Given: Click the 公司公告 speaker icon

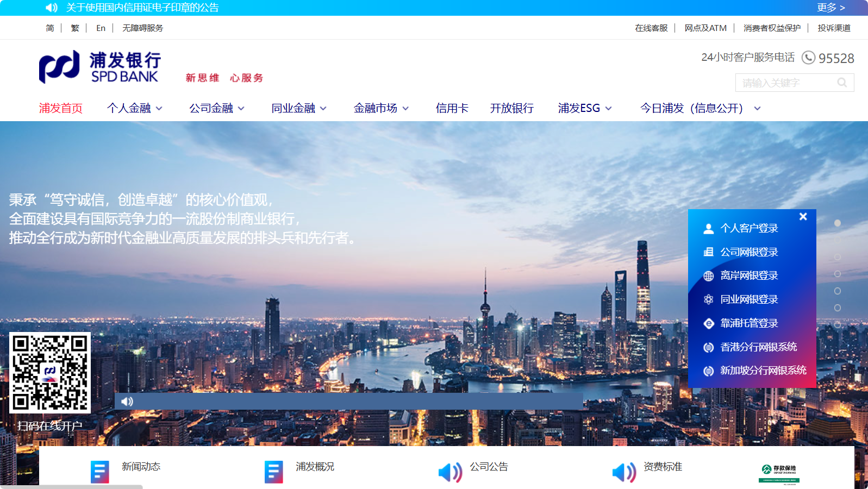Looking at the screenshot, I should click(450, 472).
